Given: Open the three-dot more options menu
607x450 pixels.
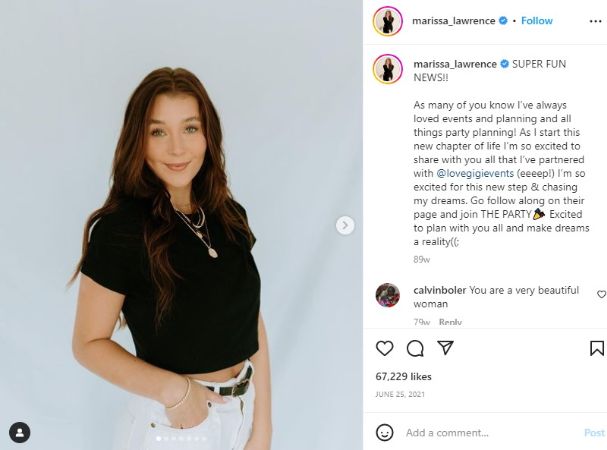Looking at the screenshot, I should tap(595, 21).
